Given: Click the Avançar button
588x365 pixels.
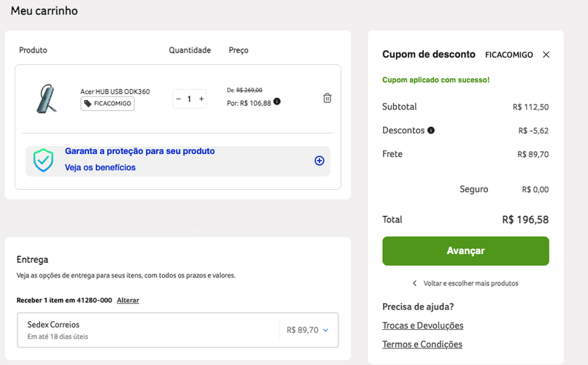Looking at the screenshot, I should [x=465, y=251].
